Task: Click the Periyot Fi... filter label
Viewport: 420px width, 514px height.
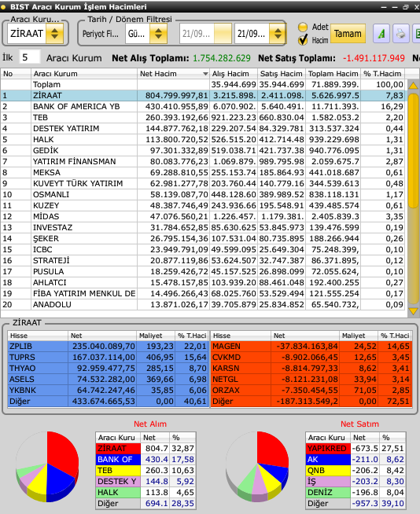Action: pyautogui.click(x=101, y=34)
